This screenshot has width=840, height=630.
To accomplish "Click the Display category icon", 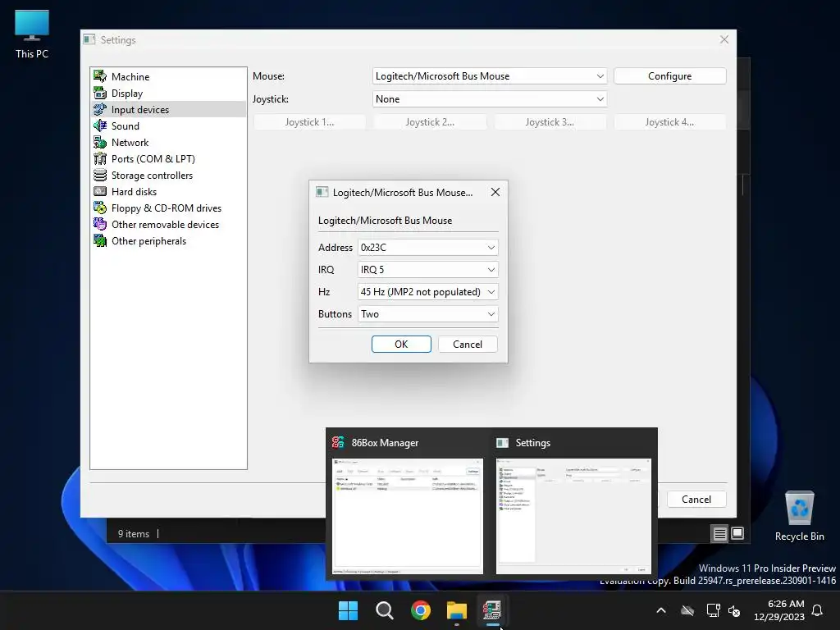I will click(x=100, y=94).
